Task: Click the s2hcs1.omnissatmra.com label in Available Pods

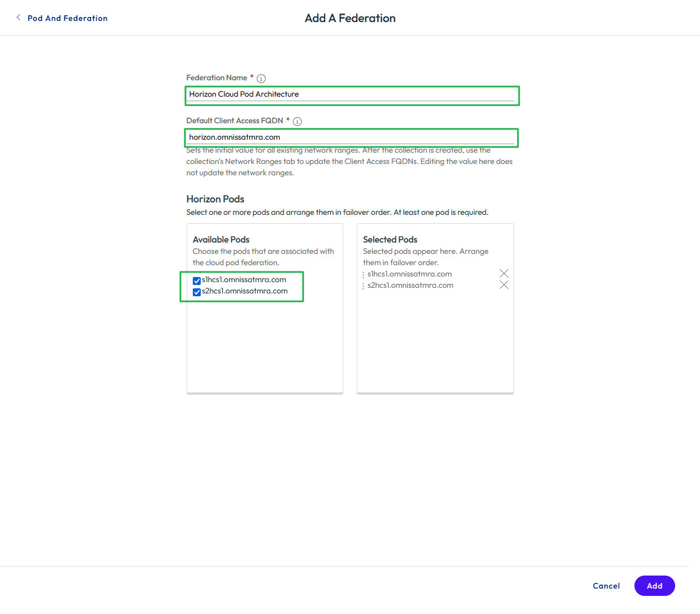Action: click(244, 291)
